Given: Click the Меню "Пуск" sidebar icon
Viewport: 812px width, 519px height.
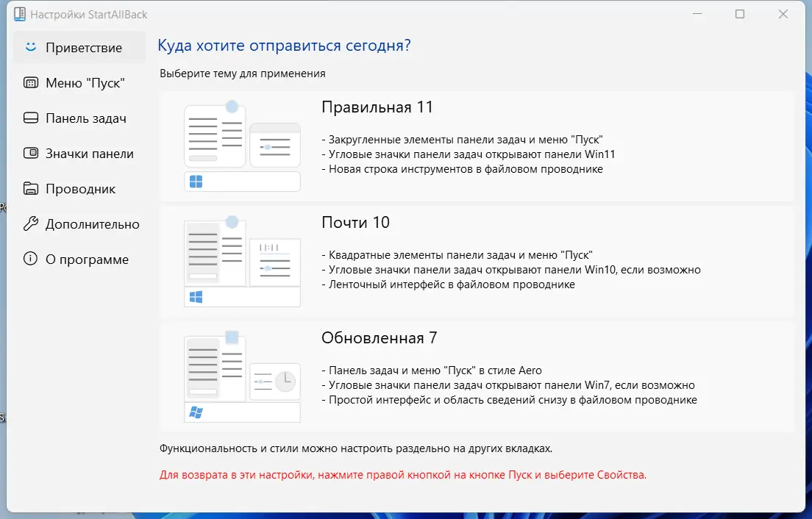Looking at the screenshot, I should tap(31, 83).
